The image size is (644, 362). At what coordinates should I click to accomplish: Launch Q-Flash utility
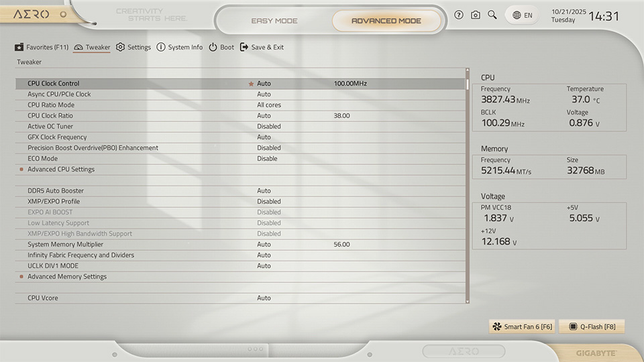(x=591, y=327)
